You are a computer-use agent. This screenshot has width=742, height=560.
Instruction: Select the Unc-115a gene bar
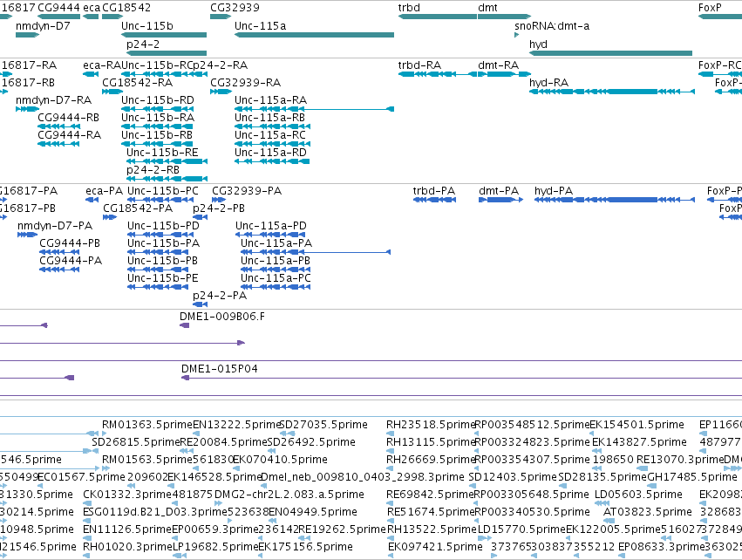pos(314,35)
